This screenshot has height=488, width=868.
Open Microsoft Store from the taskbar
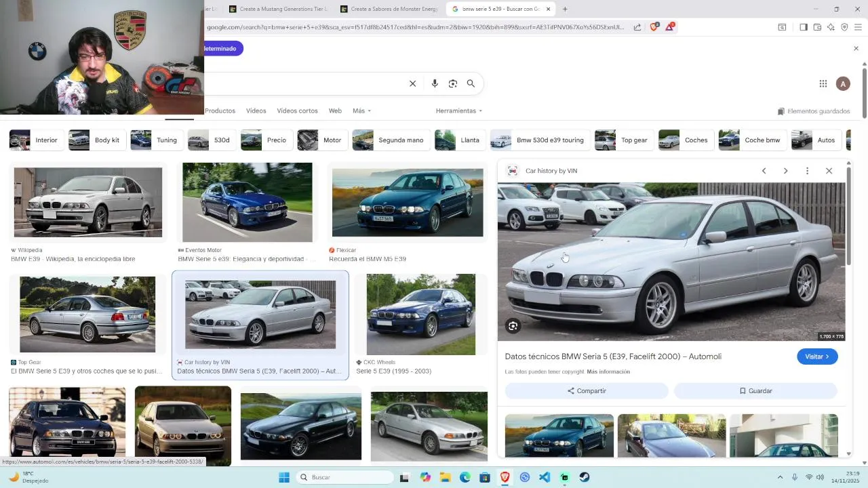[485, 477]
